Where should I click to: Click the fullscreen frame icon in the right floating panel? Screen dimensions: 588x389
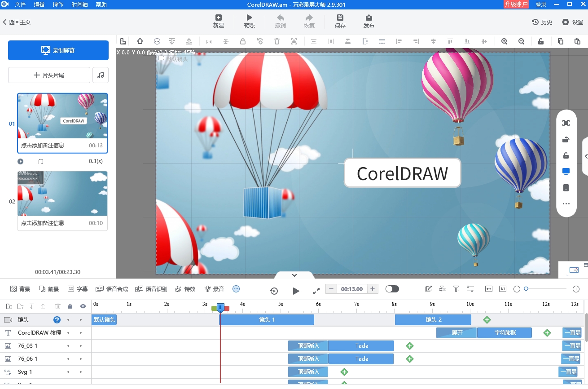pyautogui.click(x=566, y=123)
